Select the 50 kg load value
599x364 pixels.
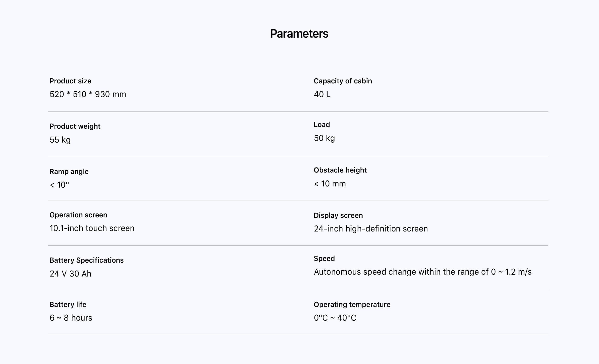click(324, 138)
